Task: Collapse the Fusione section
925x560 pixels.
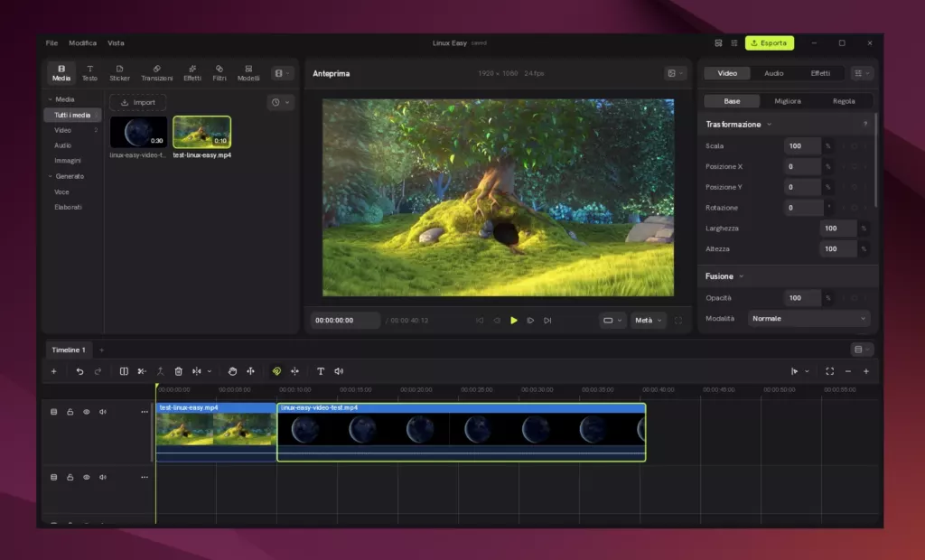Action: click(x=742, y=276)
